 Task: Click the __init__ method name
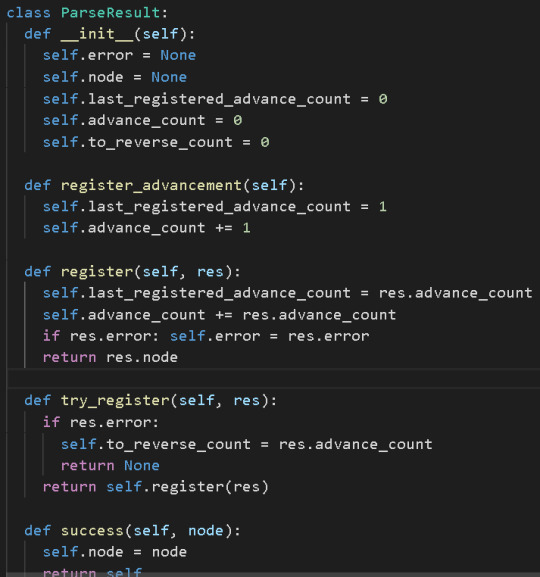pyautogui.click(x=97, y=34)
